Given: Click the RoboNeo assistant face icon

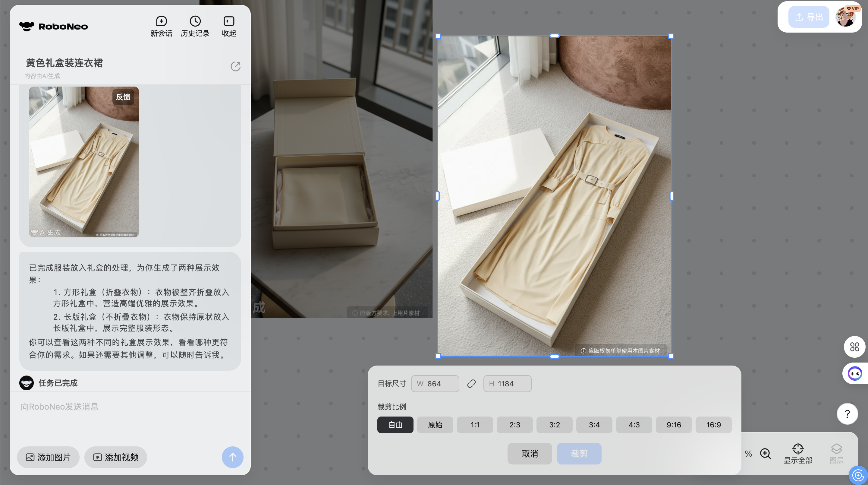Looking at the screenshot, I should pos(854,373).
